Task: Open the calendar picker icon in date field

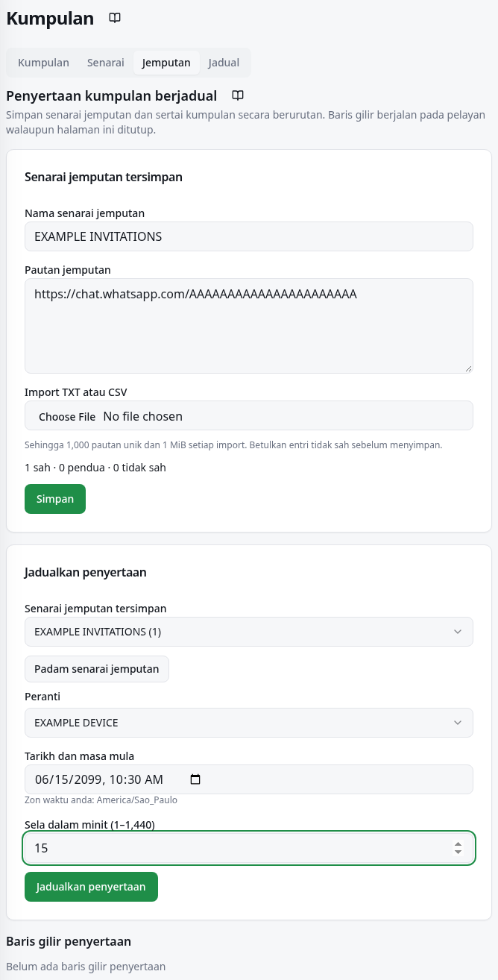Action: (195, 779)
